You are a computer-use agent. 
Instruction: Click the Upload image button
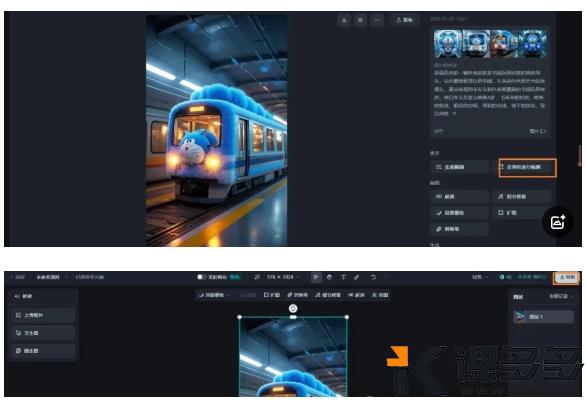43,315
